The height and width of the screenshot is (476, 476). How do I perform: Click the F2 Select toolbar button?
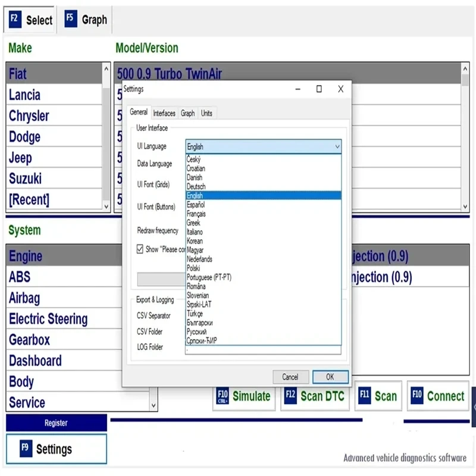29,20
